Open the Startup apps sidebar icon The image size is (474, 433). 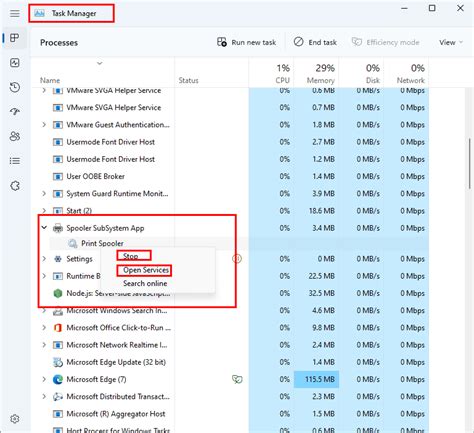coord(15,112)
